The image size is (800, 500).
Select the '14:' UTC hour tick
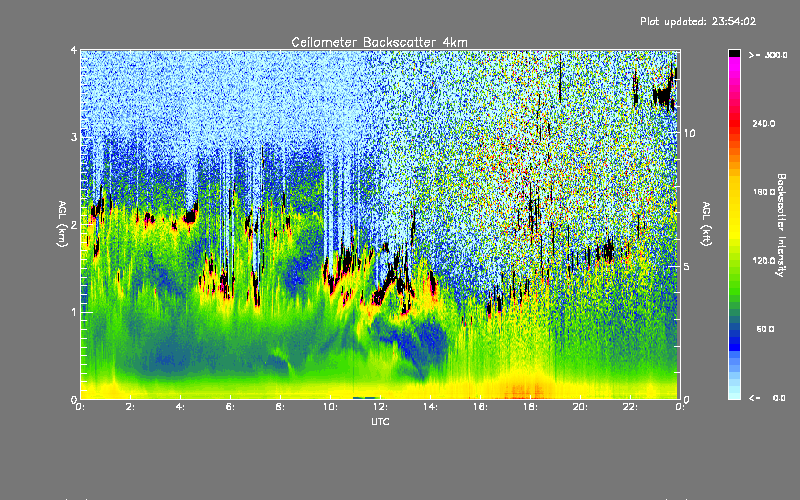click(430, 407)
